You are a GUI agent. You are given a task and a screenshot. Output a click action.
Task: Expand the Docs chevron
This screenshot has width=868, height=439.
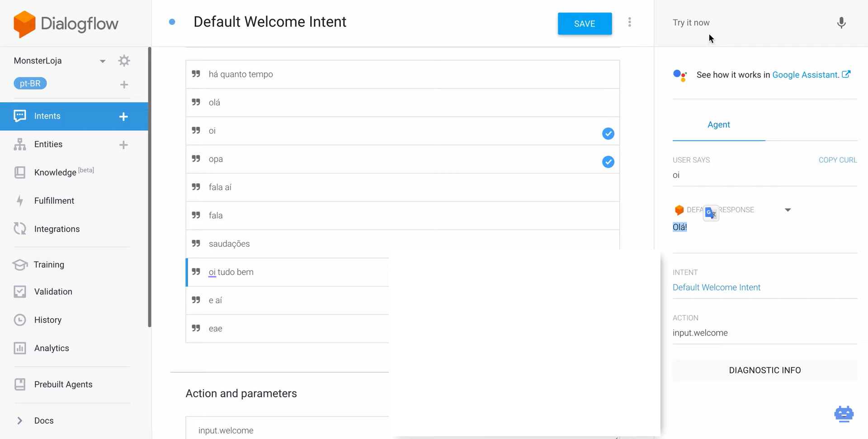pos(19,421)
